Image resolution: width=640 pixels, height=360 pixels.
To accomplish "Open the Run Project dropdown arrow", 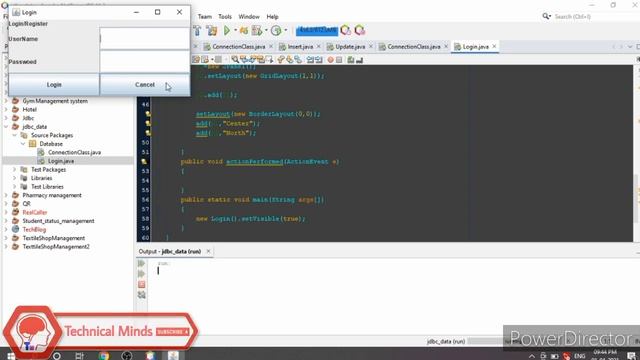I will [x=235, y=30].
